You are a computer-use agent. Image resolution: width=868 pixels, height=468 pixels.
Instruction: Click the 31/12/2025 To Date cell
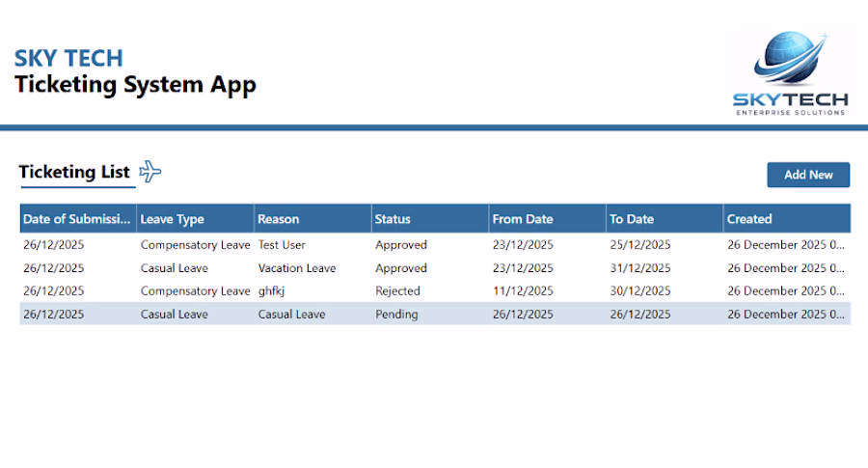point(640,268)
